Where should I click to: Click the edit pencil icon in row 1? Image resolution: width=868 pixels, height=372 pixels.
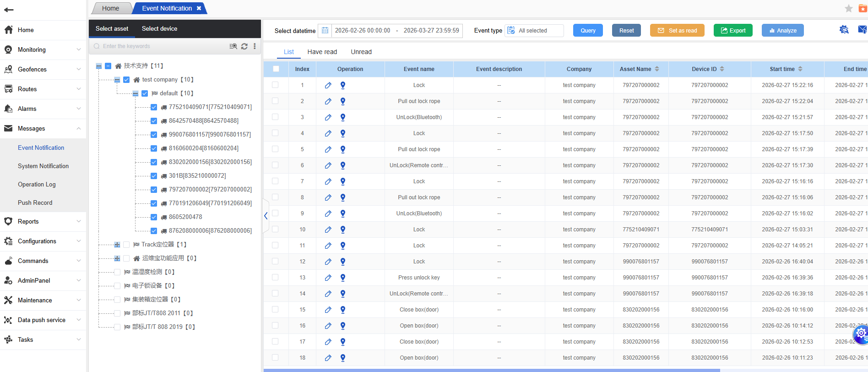[x=328, y=85]
